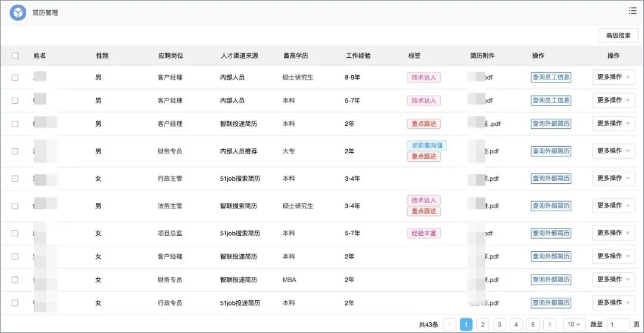Screen dimensions: 644x333
Task: Expand 更多操作 for the 法务主管 row
Action: point(614,205)
